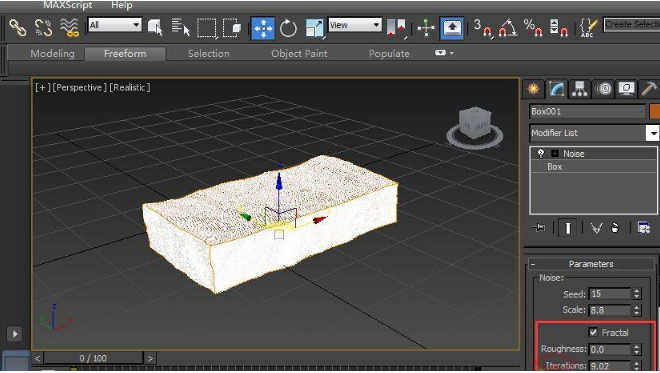Expand the Noise modifier sub-objects
The width and height of the screenshot is (660, 373).
[555, 154]
